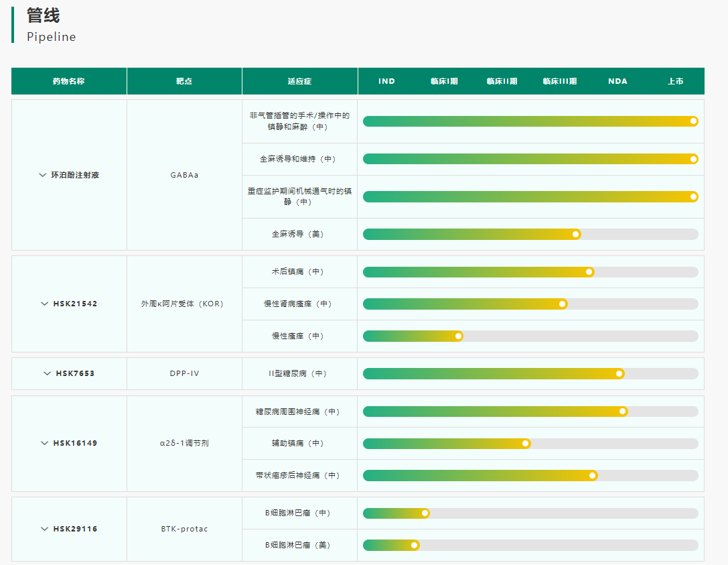Select the 靶点 column header
The width and height of the screenshot is (728, 565).
tap(184, 81)
